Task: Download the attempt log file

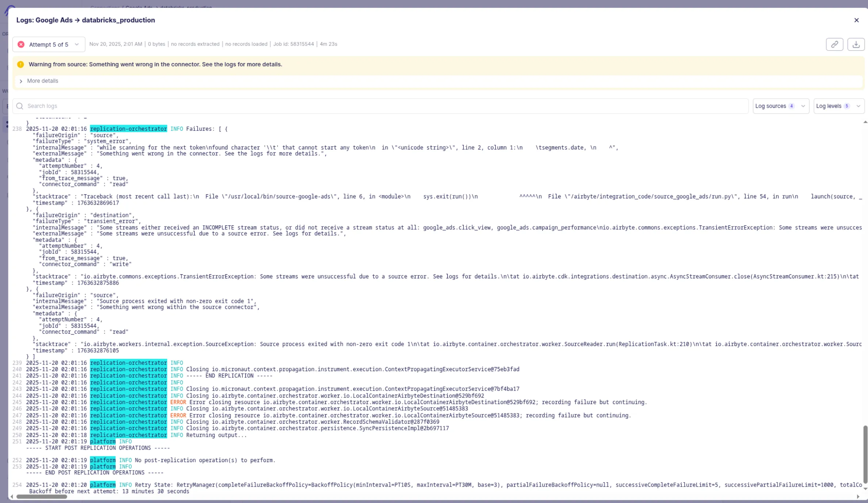Action: (x=856, y=44)
